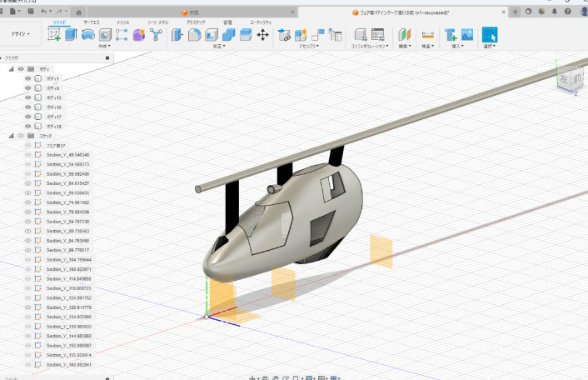The width and height of the screenshot is (588, 380).
Task: Click the ViewCube in the viewport corner
Action: (x=568, y=76)
